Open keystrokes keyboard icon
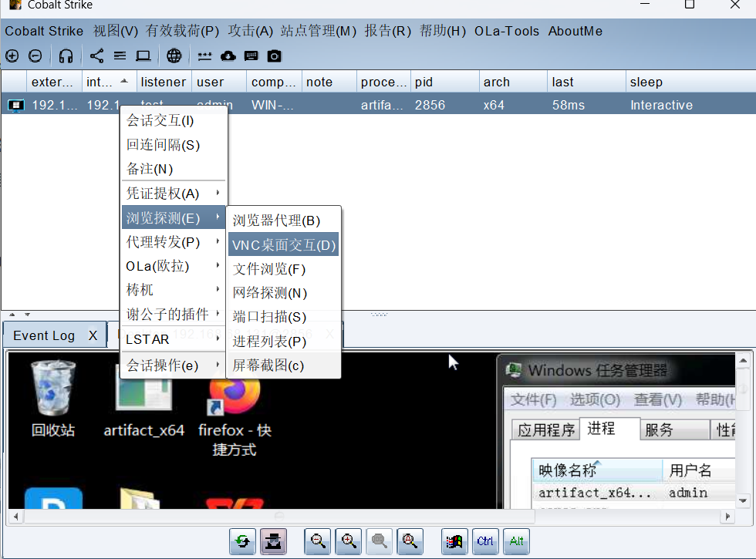756x559 pixels. click(x=251, y=56)
